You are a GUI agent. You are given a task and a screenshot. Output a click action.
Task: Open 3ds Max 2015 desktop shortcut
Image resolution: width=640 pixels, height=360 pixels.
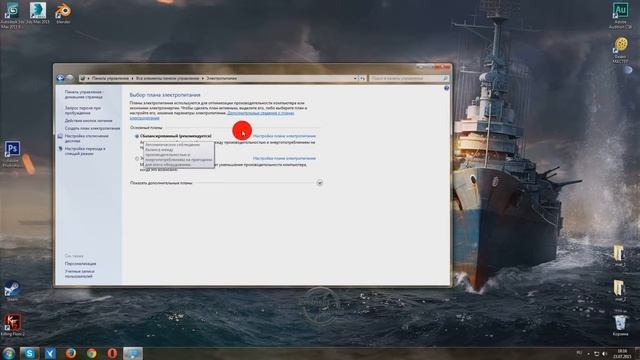pos(38,13)
